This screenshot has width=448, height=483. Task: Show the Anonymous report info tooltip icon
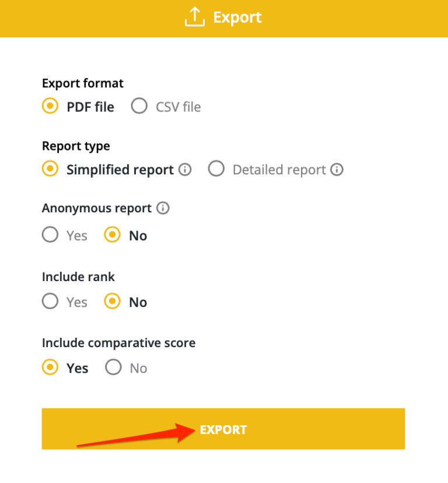[163, 208]
